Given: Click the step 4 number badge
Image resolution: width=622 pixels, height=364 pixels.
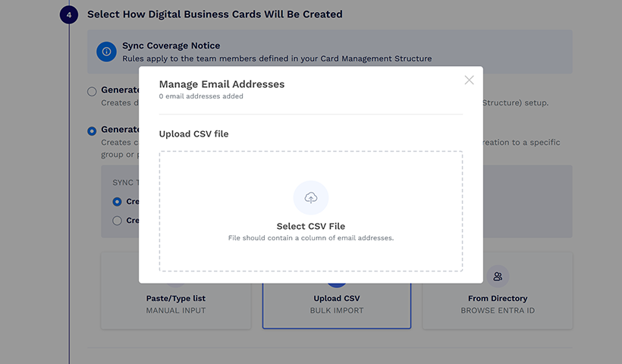Looking at the screenshot, I should click(x=68, y=14).
